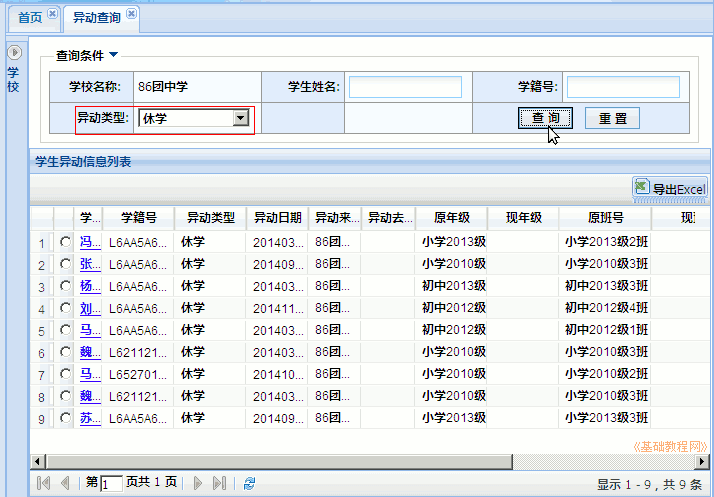Image resolution: width=714 pixels, height=497 pixels.
Task: Open student link 魏 in row 8
Action: (90, 396)
